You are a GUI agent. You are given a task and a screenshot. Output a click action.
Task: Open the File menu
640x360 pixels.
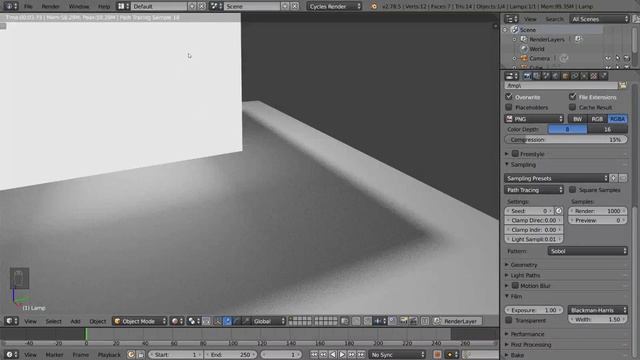click(x=28, y=6)
